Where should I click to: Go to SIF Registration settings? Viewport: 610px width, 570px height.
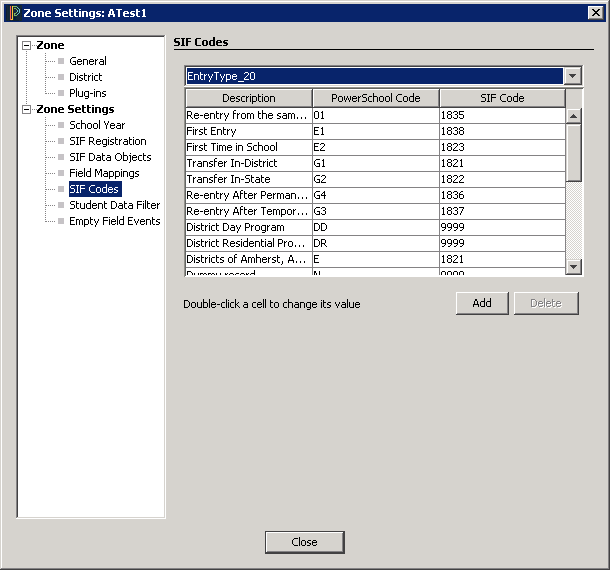click(107, 141)
